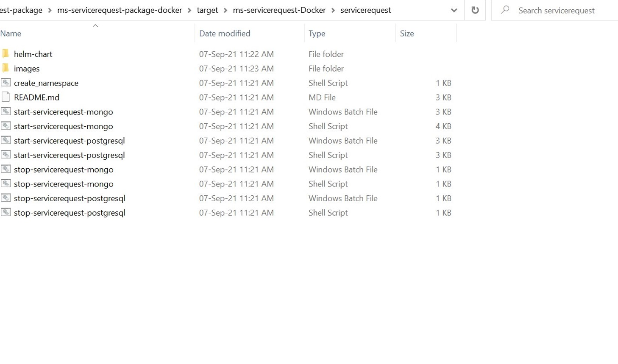Screen dimensions: 618x364
Task: Expand the chevron after ms-servicerequest-package-docker breadcrumb
Action: [x=189, y=10]
